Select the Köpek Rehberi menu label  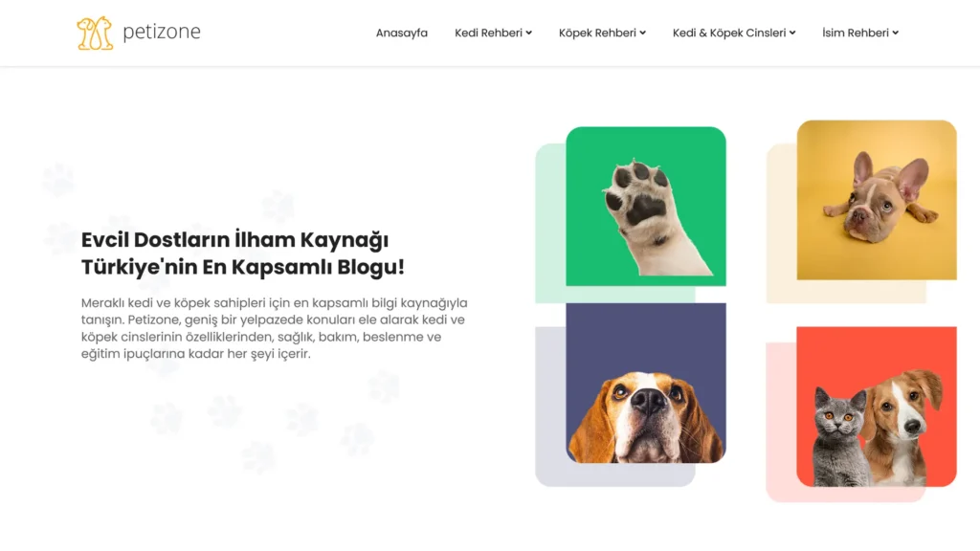pos(597,33)
